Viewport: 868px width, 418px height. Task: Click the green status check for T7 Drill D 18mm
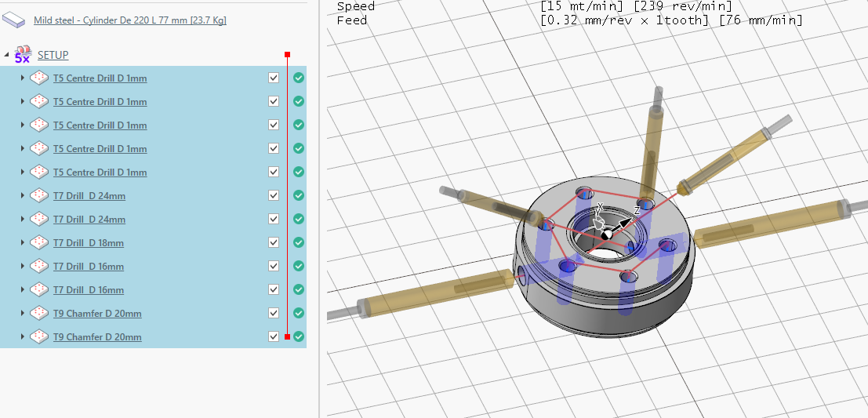pos(299,242)
